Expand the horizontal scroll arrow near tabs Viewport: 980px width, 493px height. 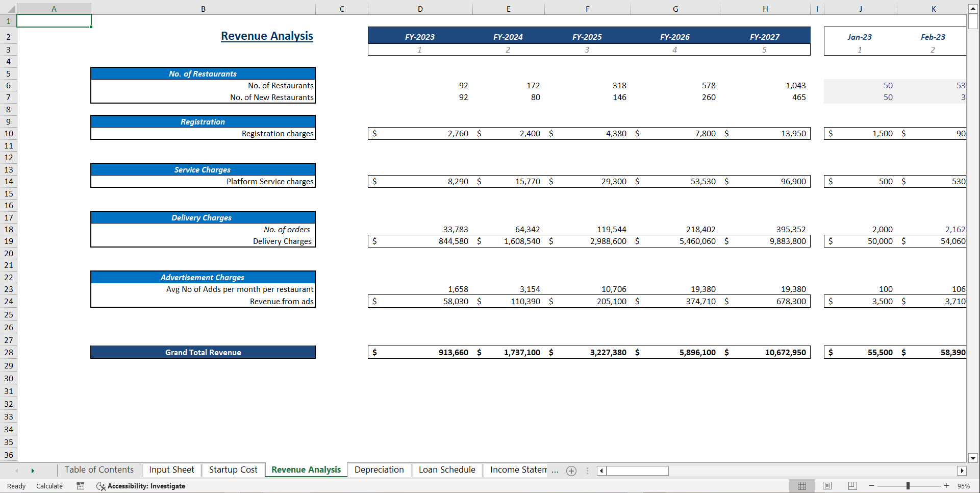click(601, 471)
